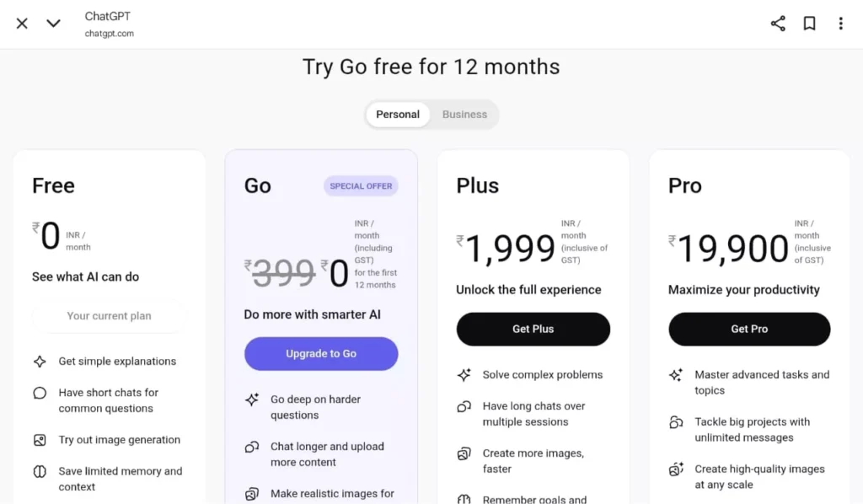Image resolution: width=863 pixels, height=504 pixels.
Task: Click the "Get Plus" button
Action: 533,329
